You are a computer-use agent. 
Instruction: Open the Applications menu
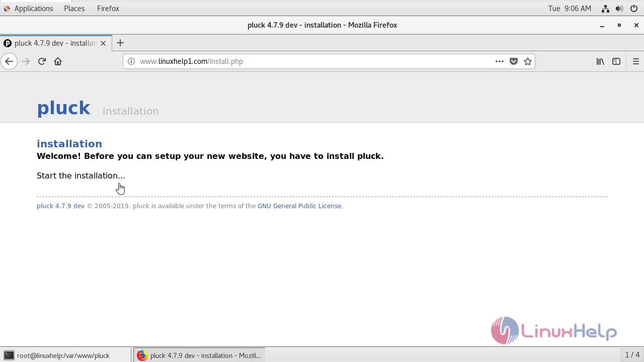coord(28,8)
